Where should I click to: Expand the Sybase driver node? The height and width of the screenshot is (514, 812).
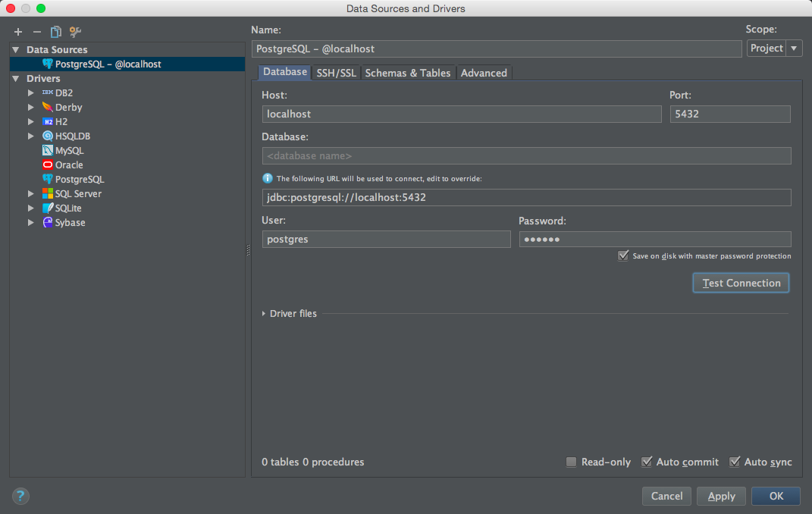31,223
